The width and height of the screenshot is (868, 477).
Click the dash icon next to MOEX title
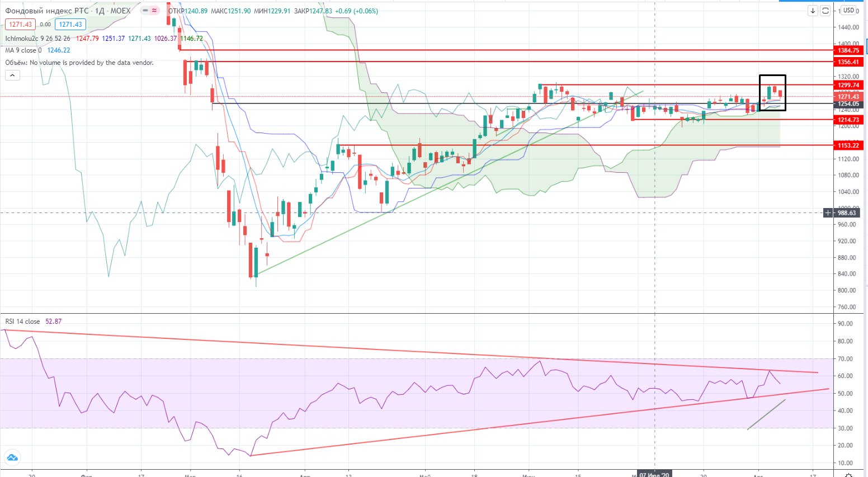pos(145,11)
